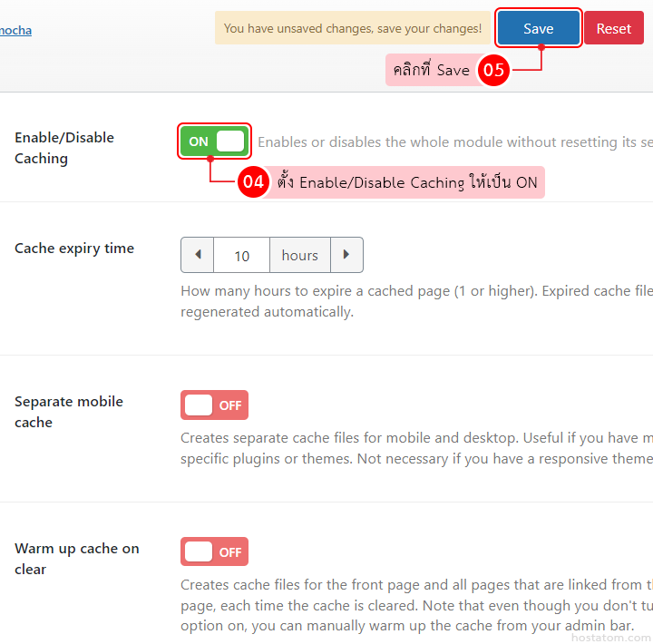
Task: Enable the Separate mobile cache toggle
Action: (214, 405)
